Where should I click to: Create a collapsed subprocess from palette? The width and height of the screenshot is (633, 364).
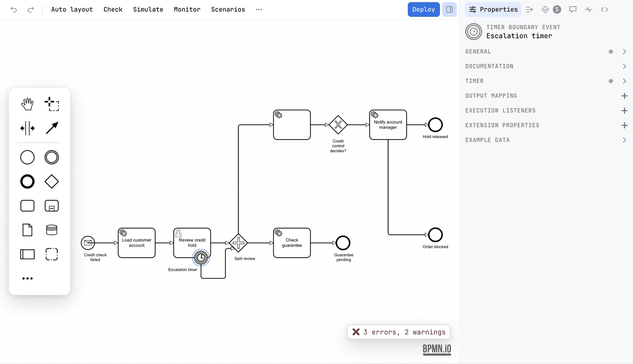tap(52, 206)
